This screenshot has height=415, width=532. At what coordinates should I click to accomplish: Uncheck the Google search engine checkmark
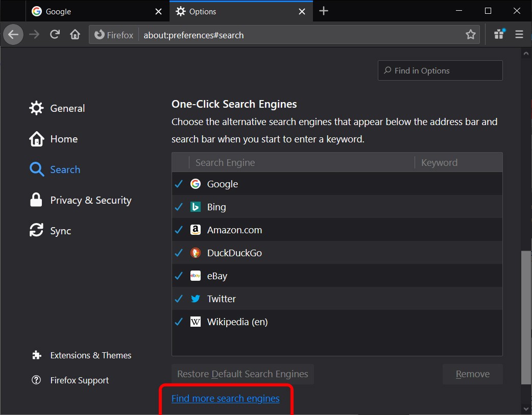tap(179, 184)
